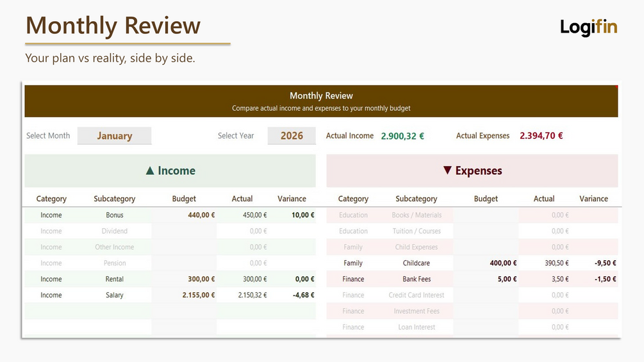Select the Salary actual 2.150,32 €
Viewport: 644px width, 362px height.
pyautogui.click(x=252, y=295)
